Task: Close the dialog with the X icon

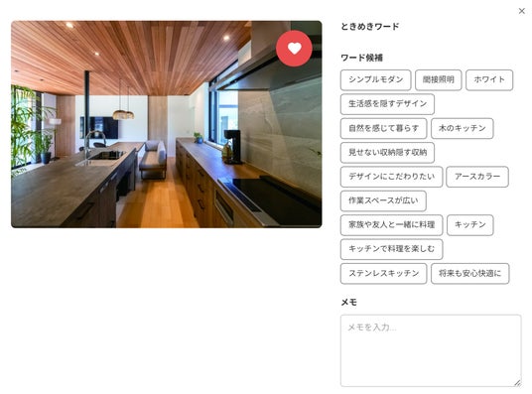Action: point(522,11)
